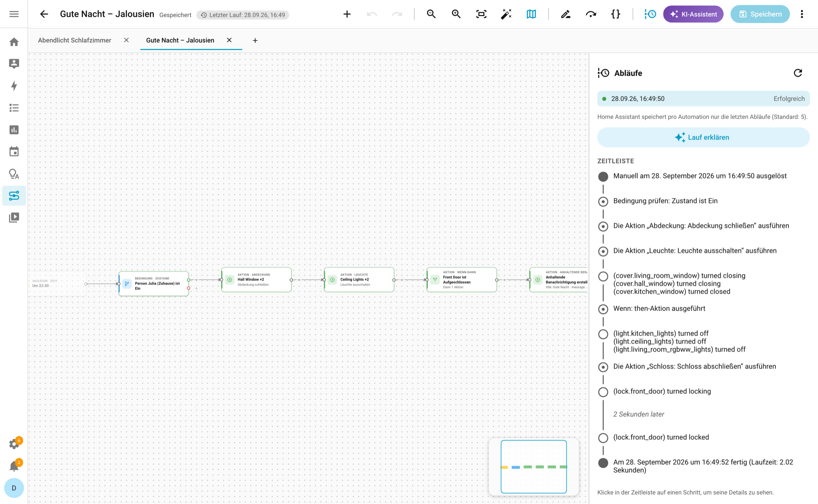Image resolution: width=818 pixels, height=504 pixels.
Task: Open the settings gear with badge 6
Action: click(15, 444)
